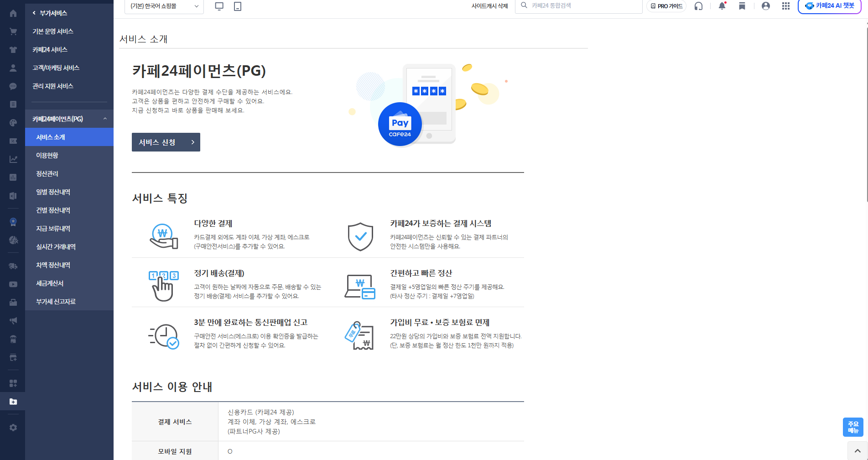
Task: Open 건별 정산내역 submenu item
Action: 69,210
